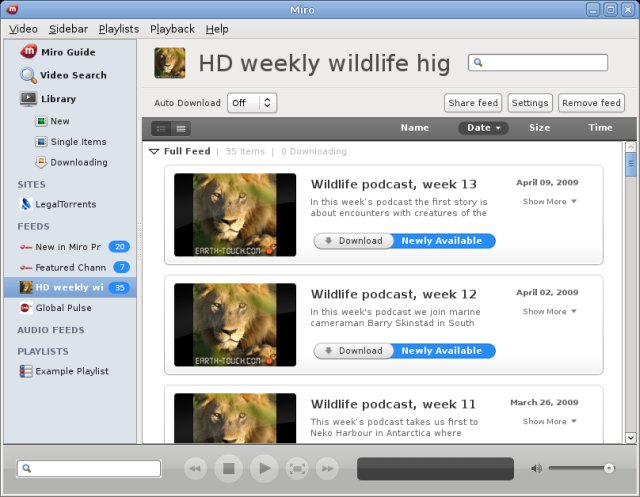
Task: Expand Show More for week 11
Action: point(549,422)
